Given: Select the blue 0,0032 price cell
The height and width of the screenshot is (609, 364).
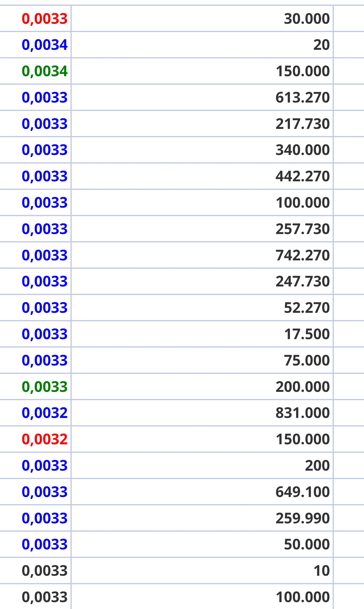Looking at the screenshot, I should pos(35,413).
